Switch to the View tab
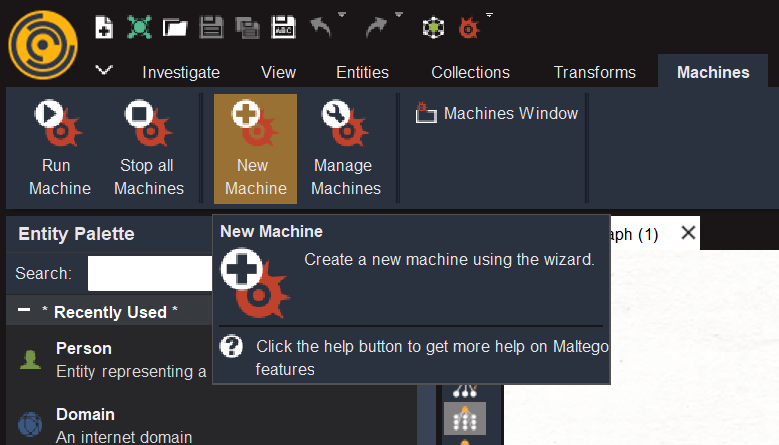The image size is (779, 445). coord(278,73)
